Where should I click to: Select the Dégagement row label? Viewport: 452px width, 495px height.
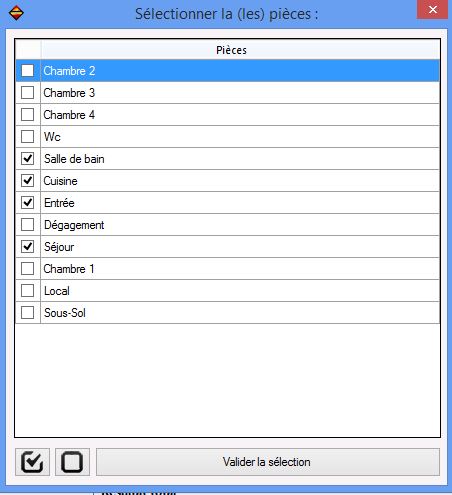pyautogui.click(x=74, y=225)
